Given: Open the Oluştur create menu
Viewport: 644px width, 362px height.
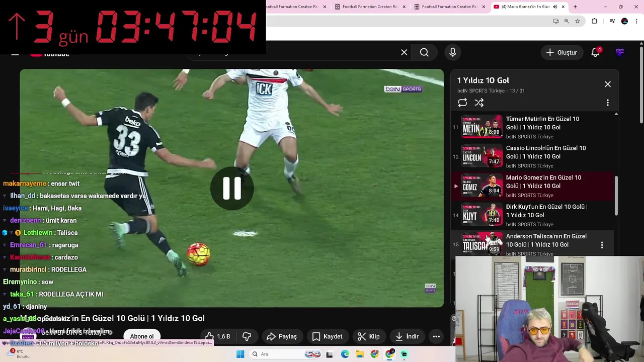Looking at the screenshot, I should pos(561,52).
